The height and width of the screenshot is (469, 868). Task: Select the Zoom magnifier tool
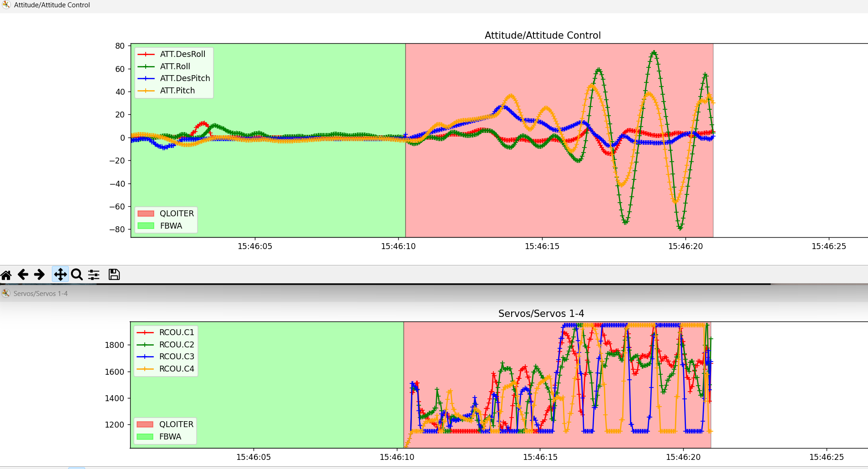click(x=77, y=275)
